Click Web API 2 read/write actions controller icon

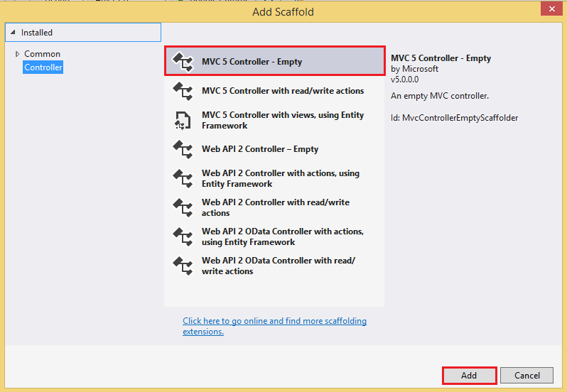pyautogui.click(x=183, y=207)
